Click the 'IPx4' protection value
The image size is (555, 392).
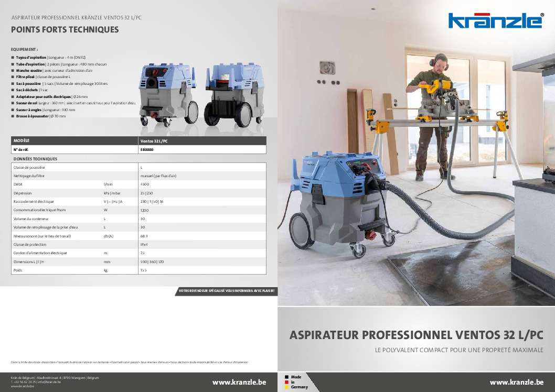[144, 245]
